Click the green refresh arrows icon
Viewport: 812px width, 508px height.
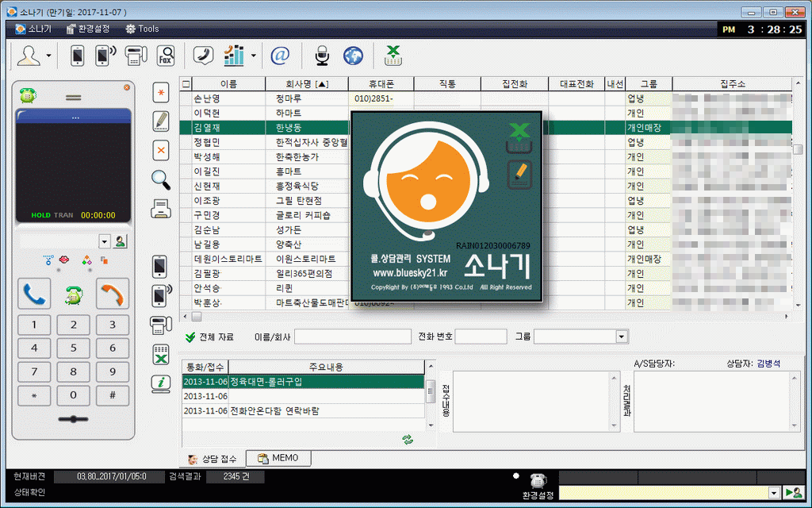point(408,440)
